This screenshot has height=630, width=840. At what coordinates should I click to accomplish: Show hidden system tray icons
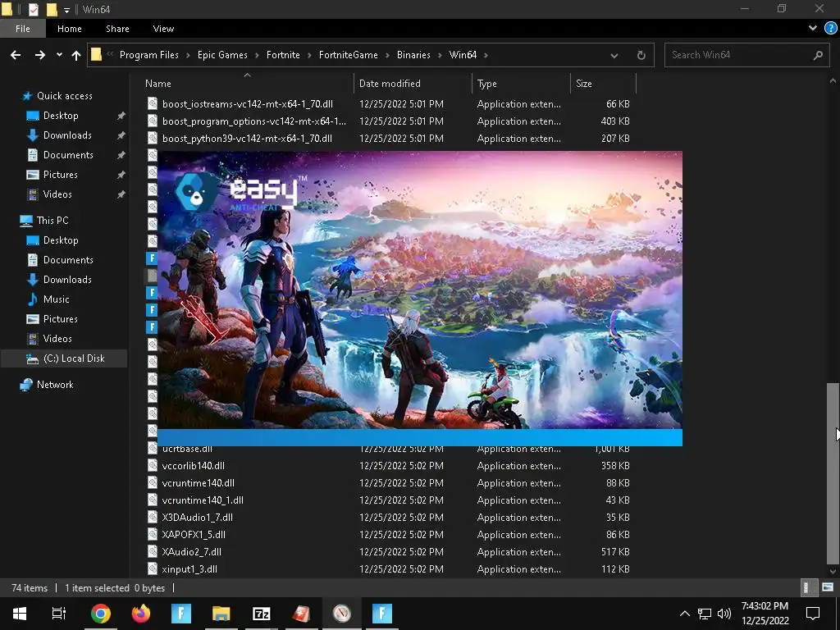684,614
